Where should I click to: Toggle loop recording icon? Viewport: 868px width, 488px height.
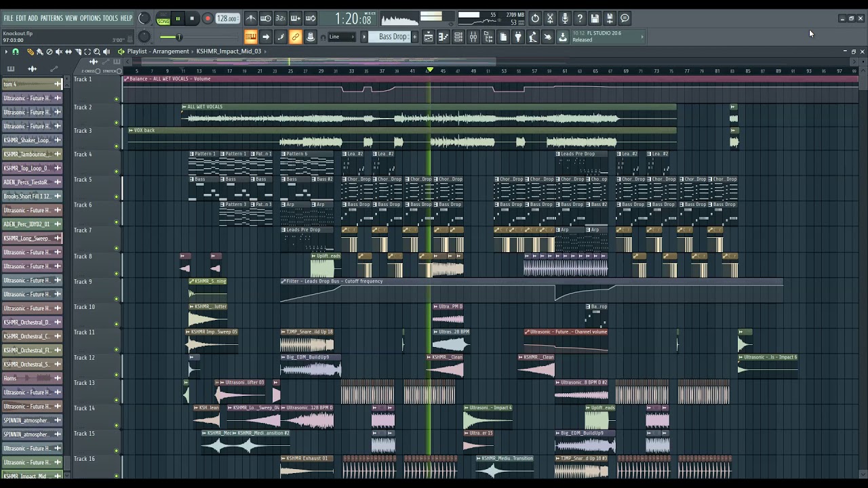click(311, 18)
